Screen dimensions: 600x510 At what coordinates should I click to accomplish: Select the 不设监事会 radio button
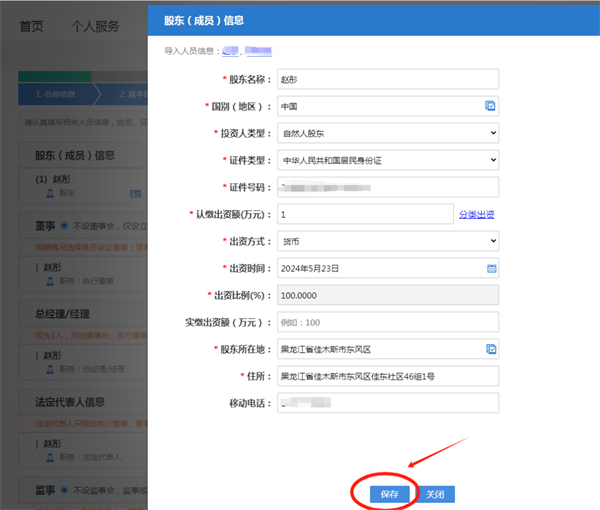coord(66,490)
